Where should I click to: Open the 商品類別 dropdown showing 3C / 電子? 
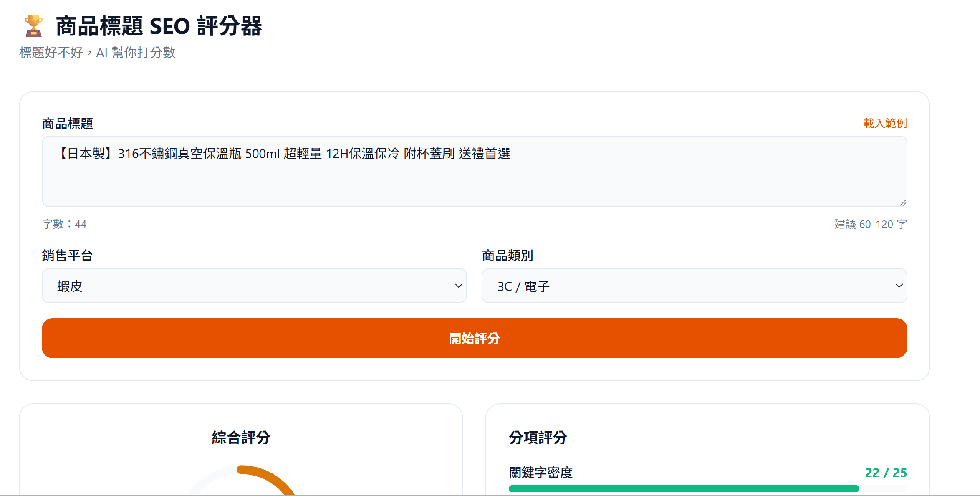coord(694,286)
